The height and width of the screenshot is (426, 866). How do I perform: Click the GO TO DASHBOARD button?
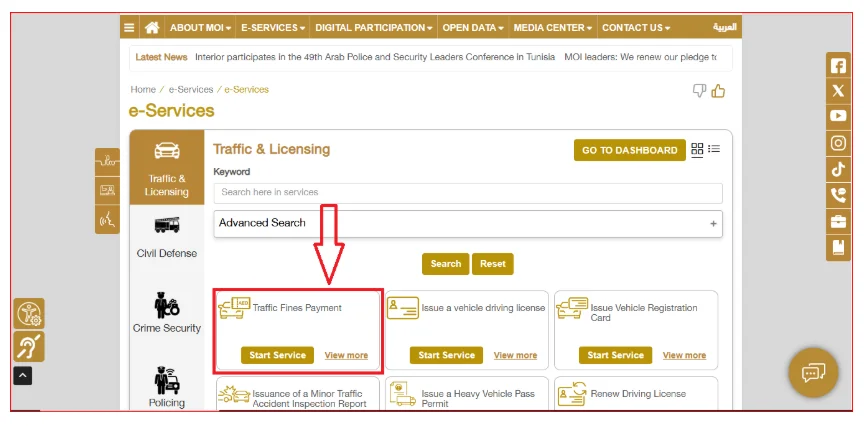[630, 150]
